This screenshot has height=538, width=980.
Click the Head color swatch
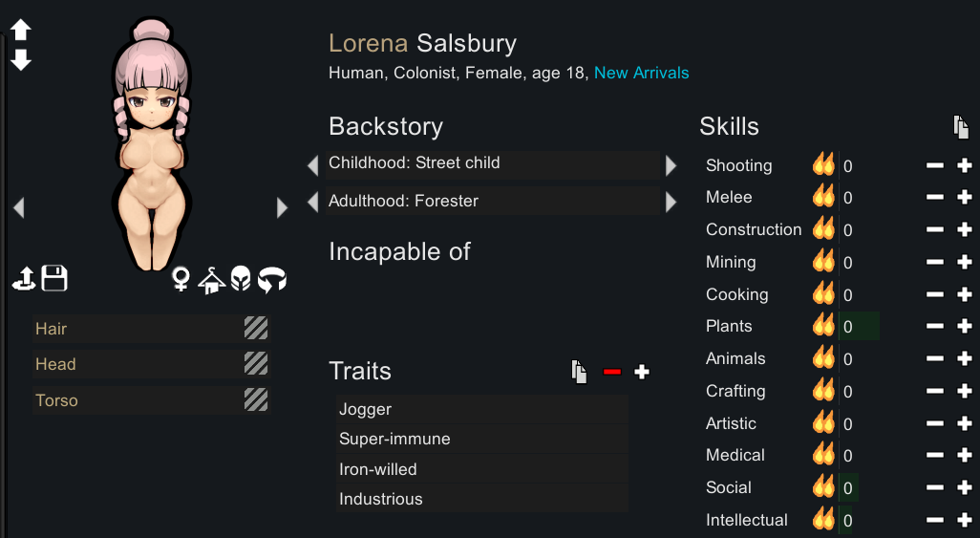256,364
